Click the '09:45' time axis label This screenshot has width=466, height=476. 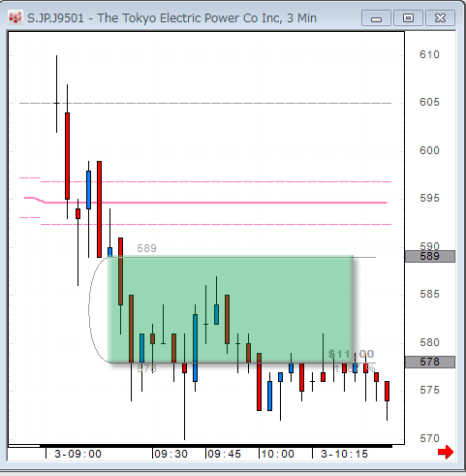coord(225,454)
